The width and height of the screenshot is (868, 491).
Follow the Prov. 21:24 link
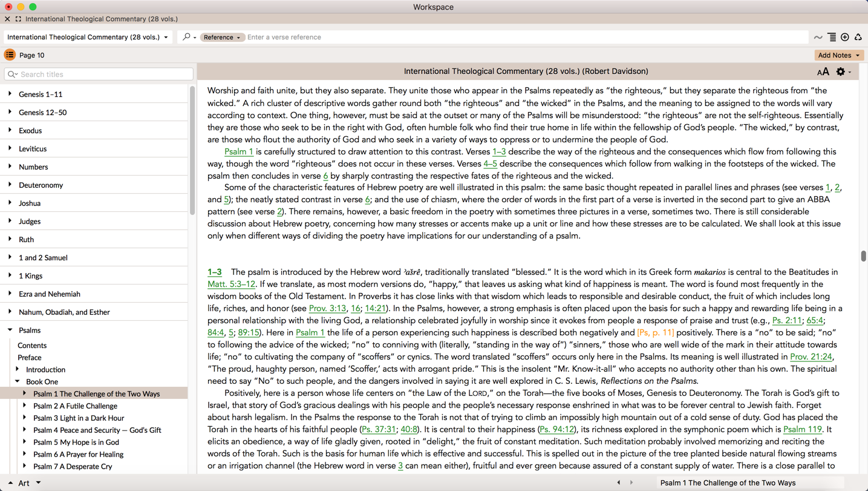(811, 357)
